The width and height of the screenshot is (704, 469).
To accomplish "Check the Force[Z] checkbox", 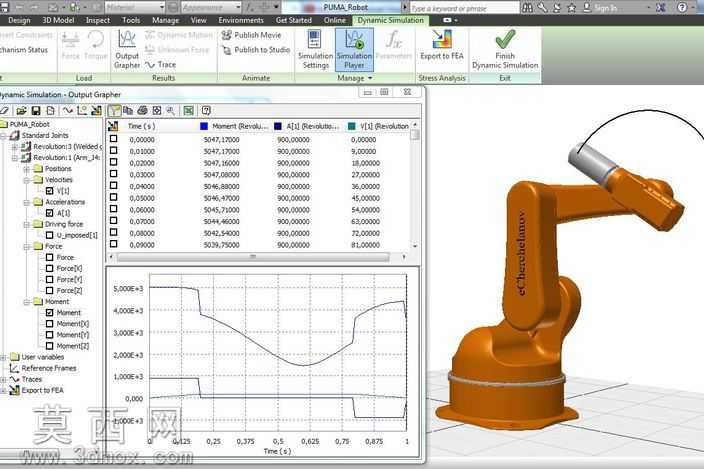I will click(x=50, y=290).
